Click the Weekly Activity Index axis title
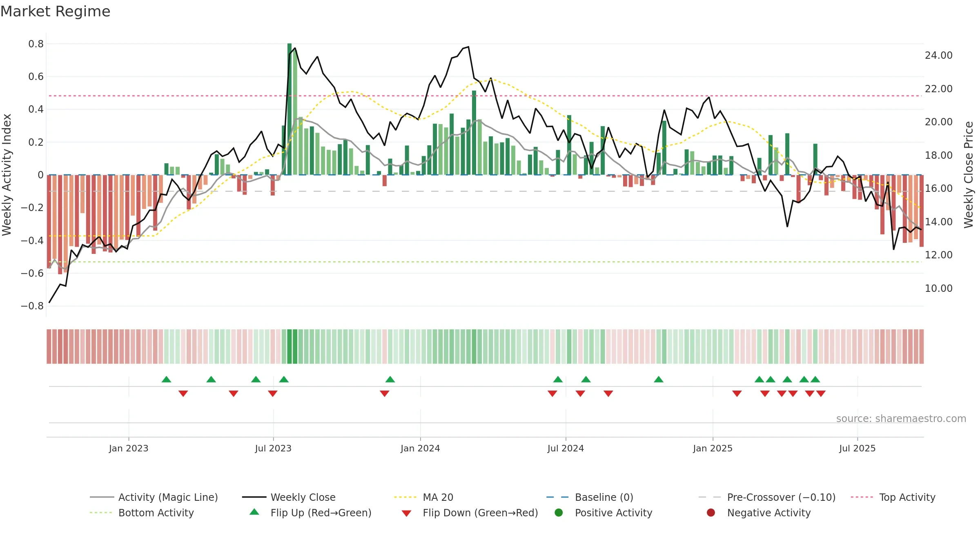980x551 pixels. click(x=7, y=175)
